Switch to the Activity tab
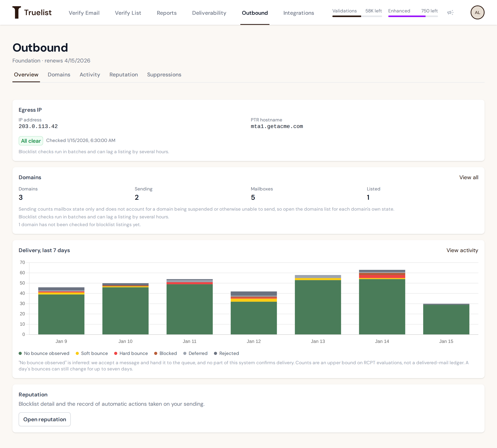 (90, 75)
